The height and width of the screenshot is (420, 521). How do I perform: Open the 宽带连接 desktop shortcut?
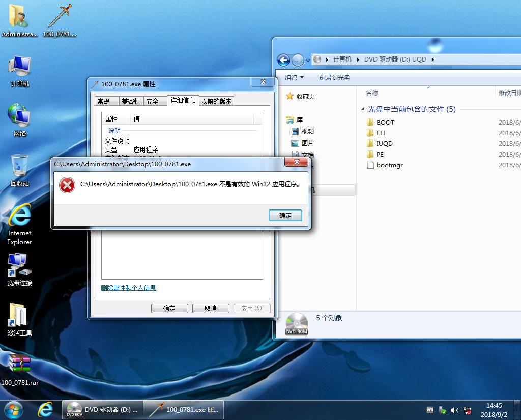(20, 269)
